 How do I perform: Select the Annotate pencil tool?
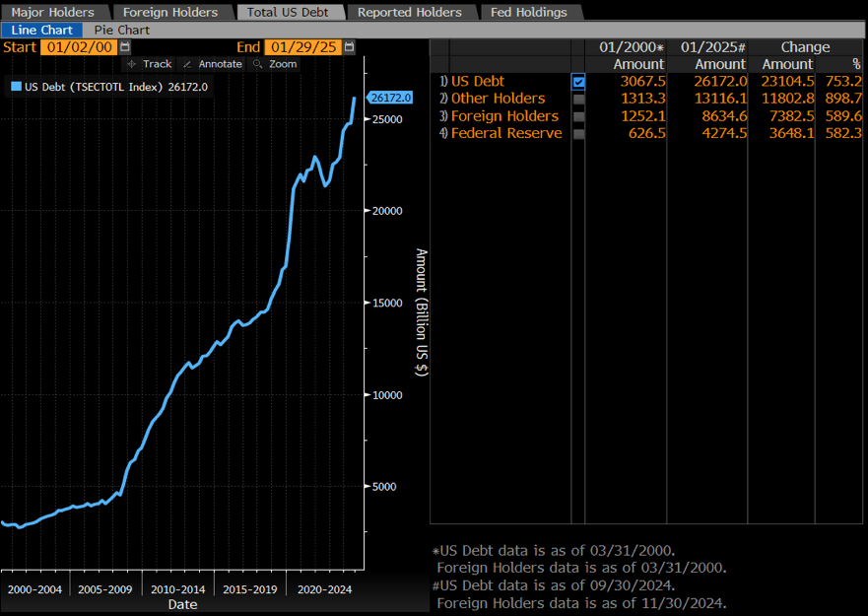[212, 64]
